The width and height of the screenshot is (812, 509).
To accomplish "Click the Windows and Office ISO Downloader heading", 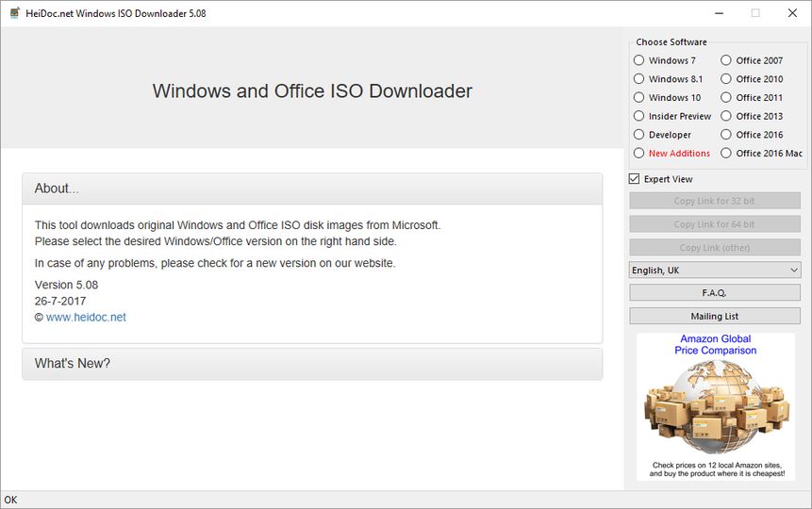I will click(312, 91).
